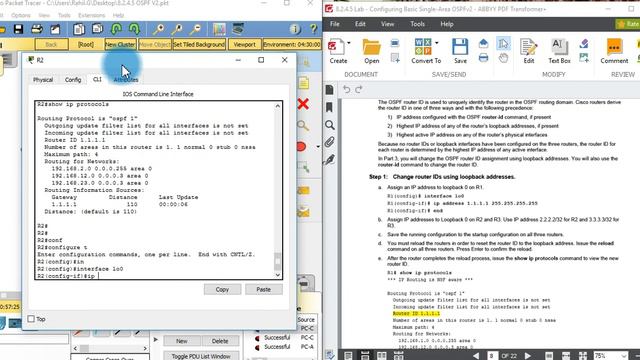
Task: Open the Tools menu in PDF Transformer
Action: pyautogui.click(x=418, y=24)
